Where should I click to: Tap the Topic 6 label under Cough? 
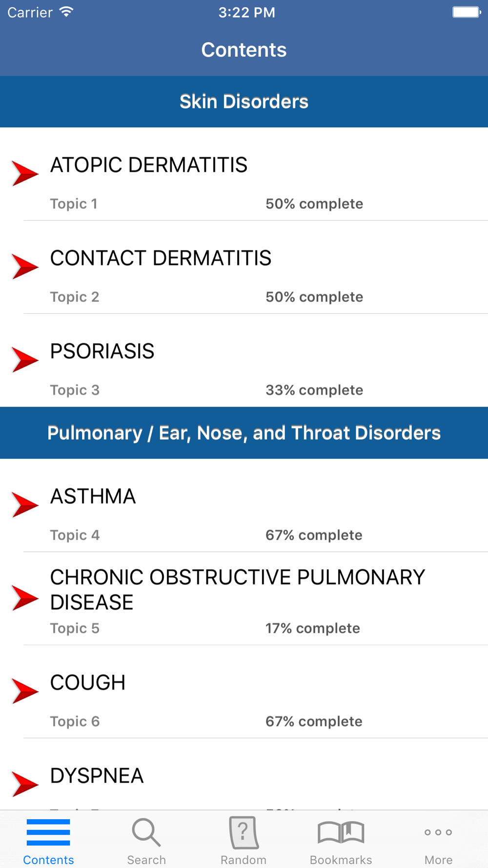coord(75,722)
